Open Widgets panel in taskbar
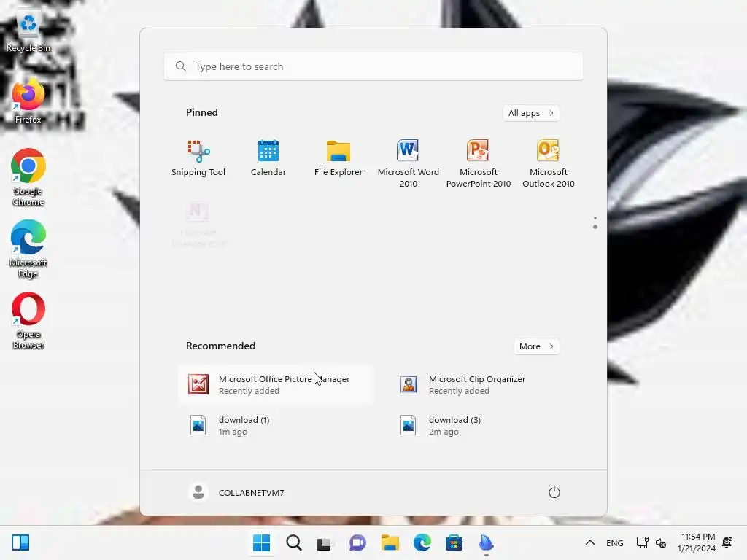Viewport: 747px width, 560px height. 20,542
